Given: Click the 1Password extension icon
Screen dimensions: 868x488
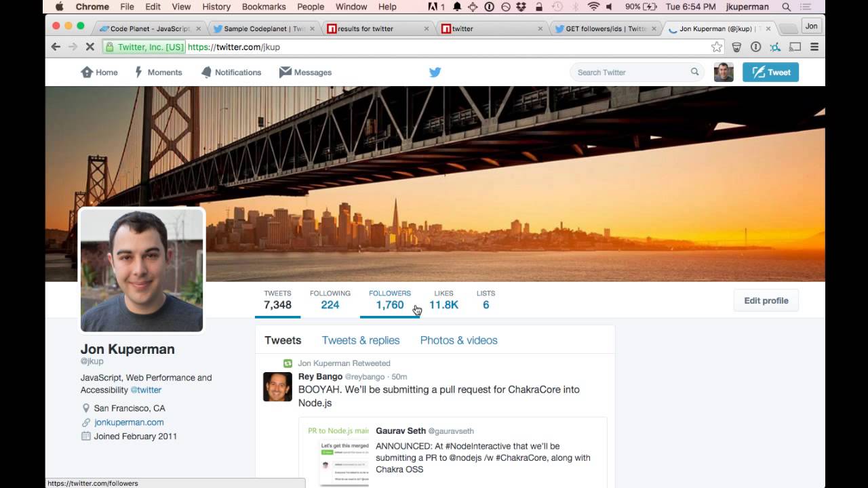Looking at the screenshot, I should (755, 47).
